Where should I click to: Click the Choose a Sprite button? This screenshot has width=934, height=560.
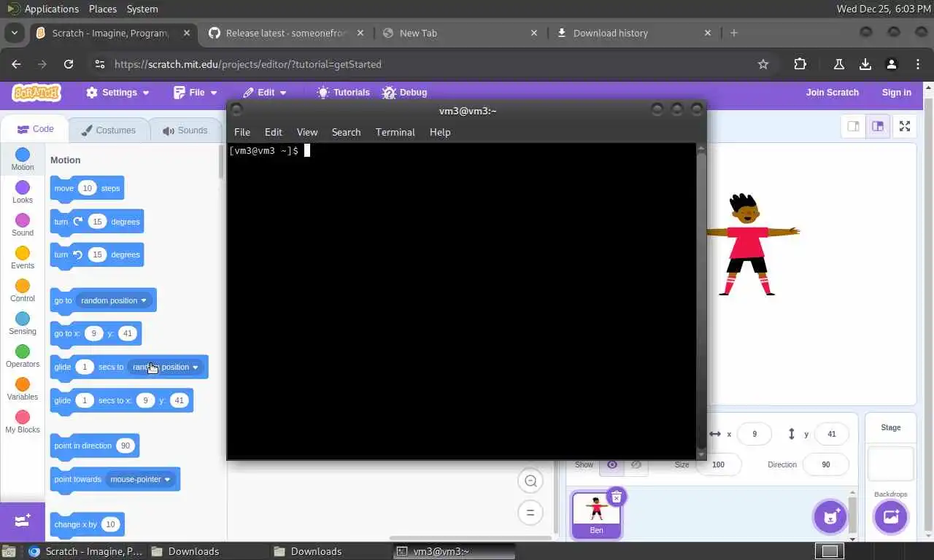tap(830, 517)
